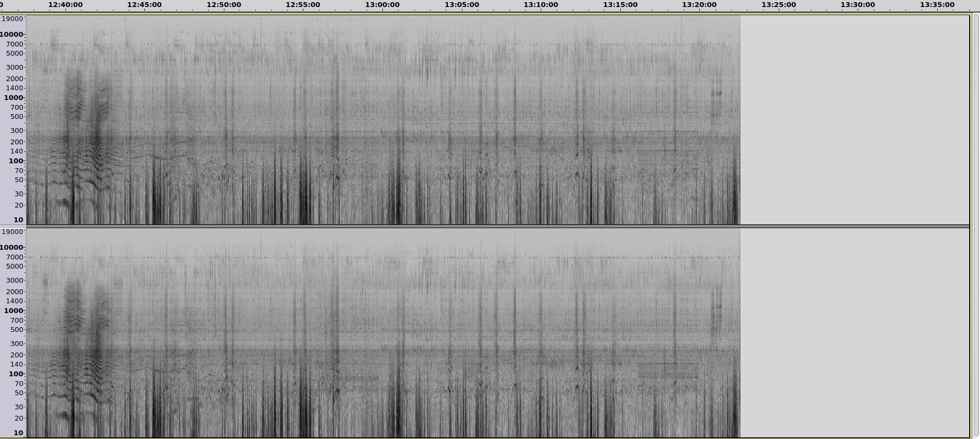Select the 13:20:00 marker in the ruler
Screen dimensions: 980x439
pyautogui.click(x=699, y=5)
